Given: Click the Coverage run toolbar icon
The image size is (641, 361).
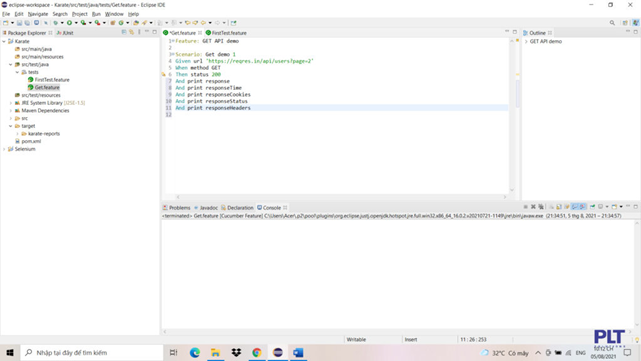Looking at the screenshot, I should 83,23.
